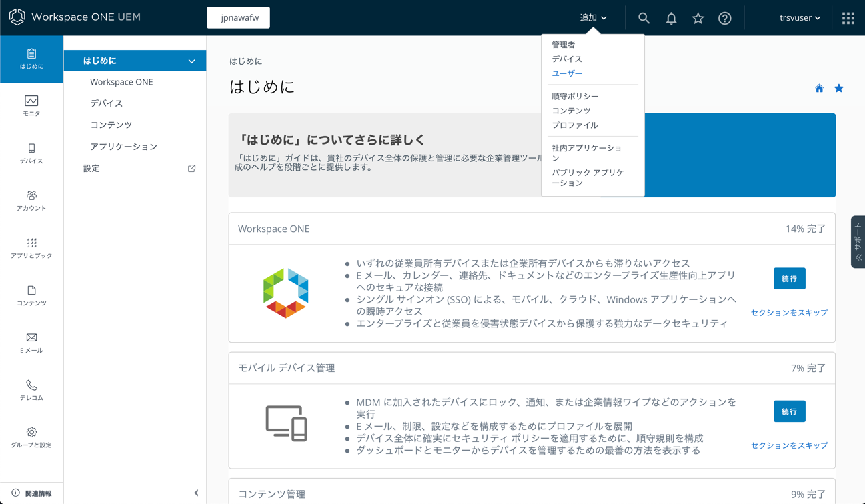This screenshot has height=504, width=865.
Task: Click the コンテンツ管理 card header
Action: (532, 492)
